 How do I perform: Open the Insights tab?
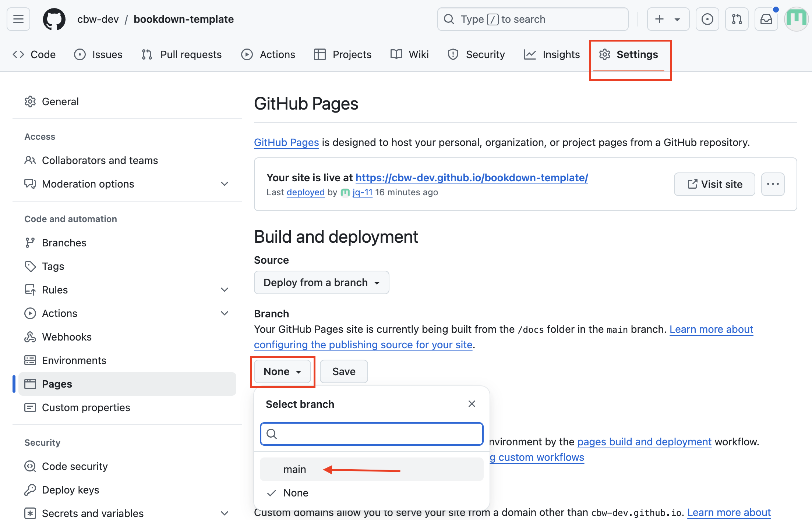[552, 54]
